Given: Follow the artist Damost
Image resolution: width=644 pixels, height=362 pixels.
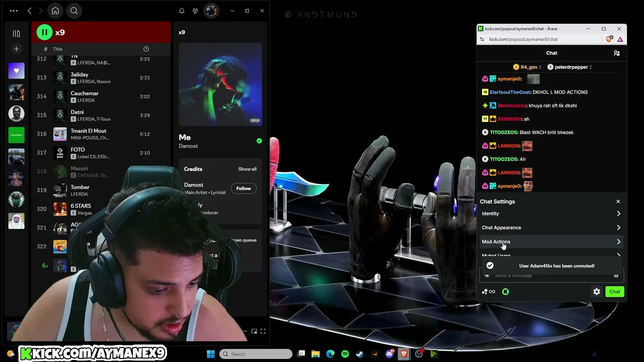Looking at the screenshot, I should click(x=244, y=189).
